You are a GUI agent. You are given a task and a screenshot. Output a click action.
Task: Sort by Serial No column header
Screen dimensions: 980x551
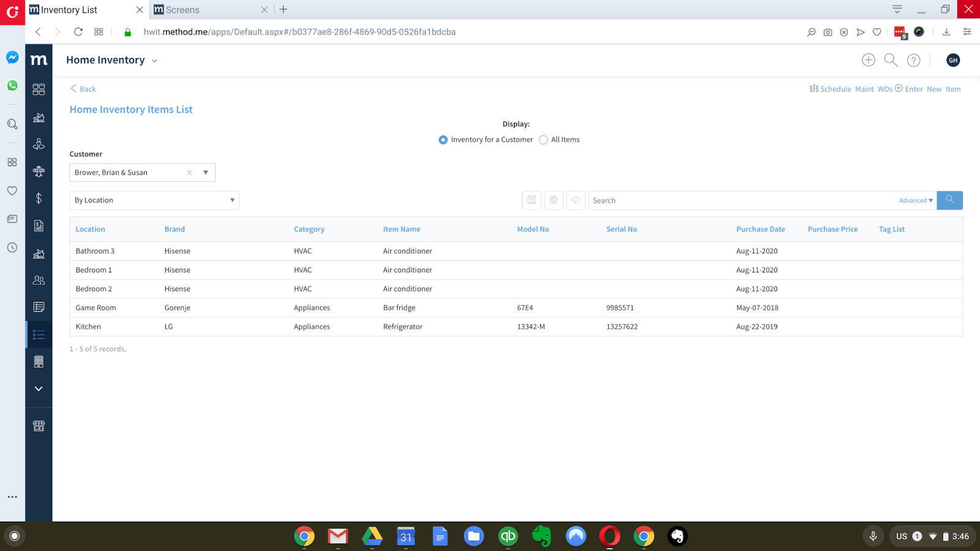[622, 229]
